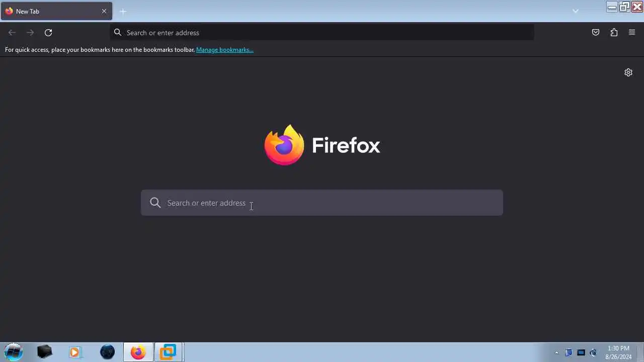Click the Reload page icon
The width and height of the screenshot is (644, 362).
coord(48,33)
